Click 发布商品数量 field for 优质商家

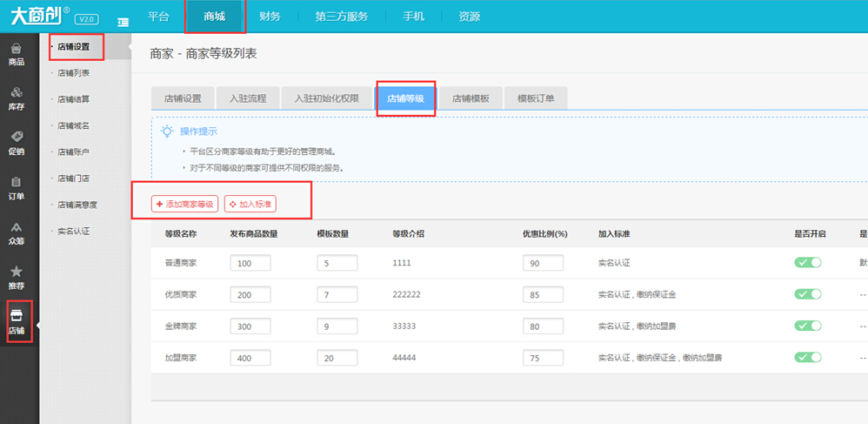click(250, 294)
